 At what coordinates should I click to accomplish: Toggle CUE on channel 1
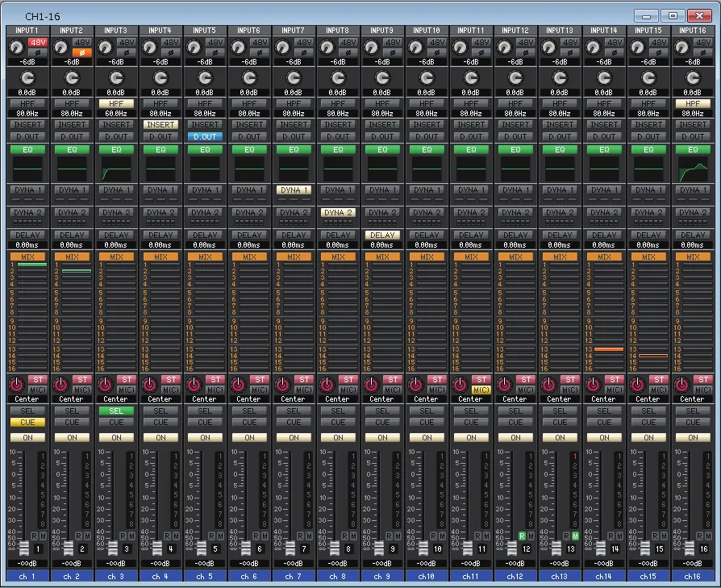pyautogui.click(x=27, y=422)
